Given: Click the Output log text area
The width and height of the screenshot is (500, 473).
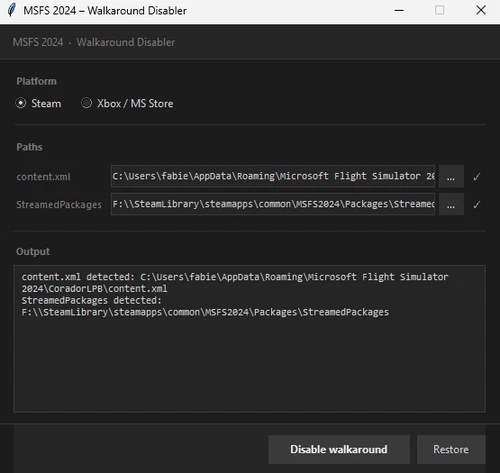Looking at the screenshot, I should [249, 339].
